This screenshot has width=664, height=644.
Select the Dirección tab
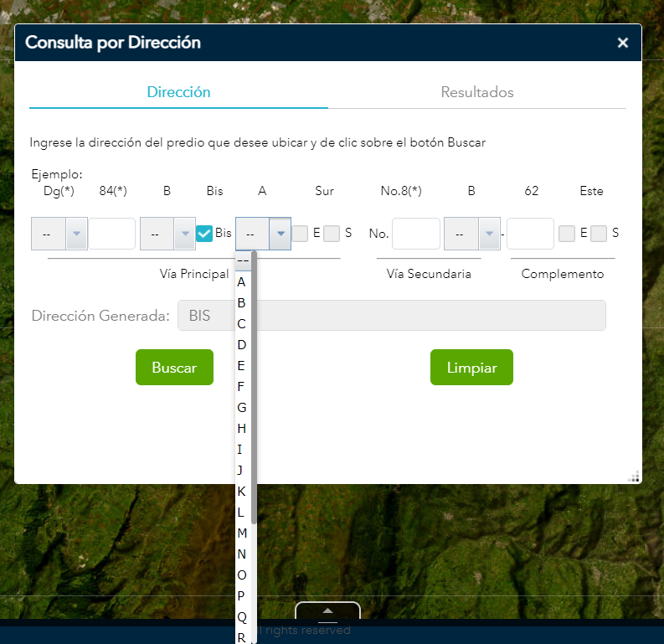[x=178, y=92]
